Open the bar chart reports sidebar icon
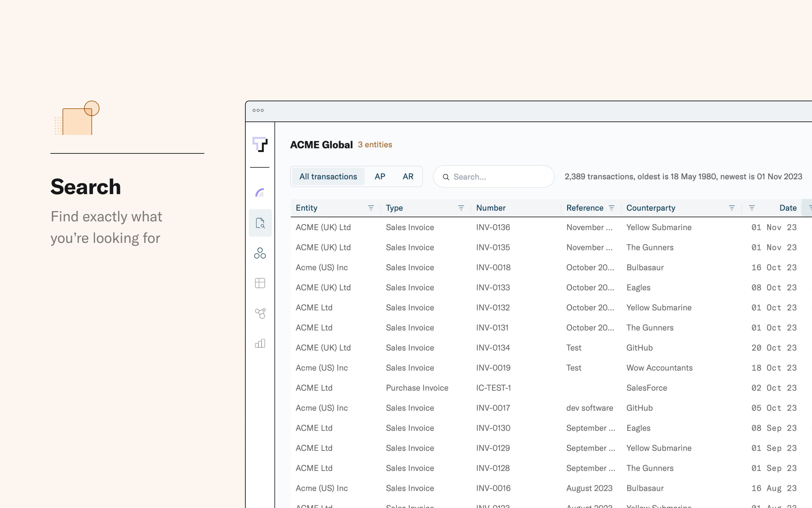This screenshot has width=812, height=508. [260, 343]
